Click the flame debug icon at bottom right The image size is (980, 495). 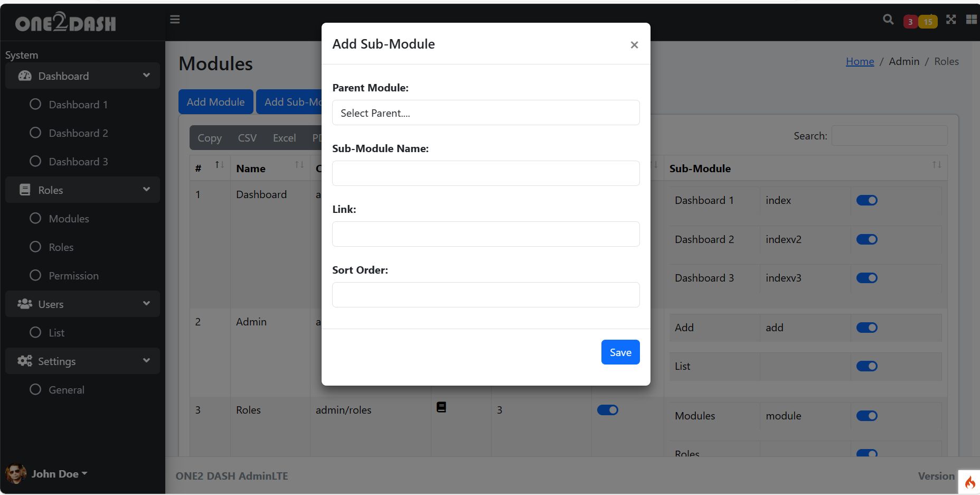point(970,482)
